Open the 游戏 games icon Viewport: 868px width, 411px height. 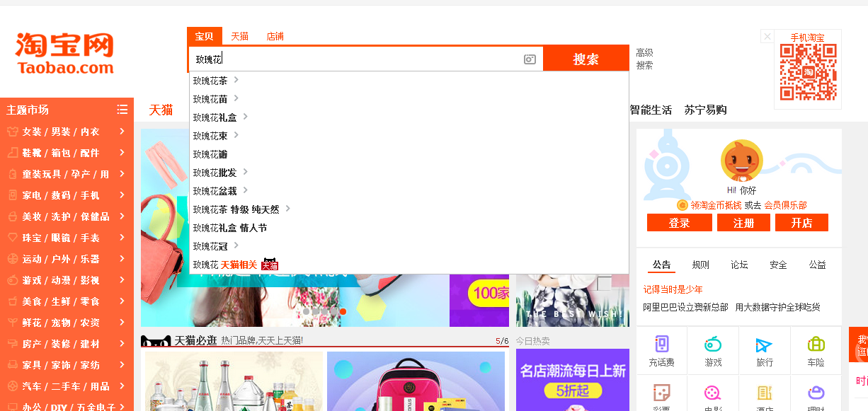[x=713, y=345]
